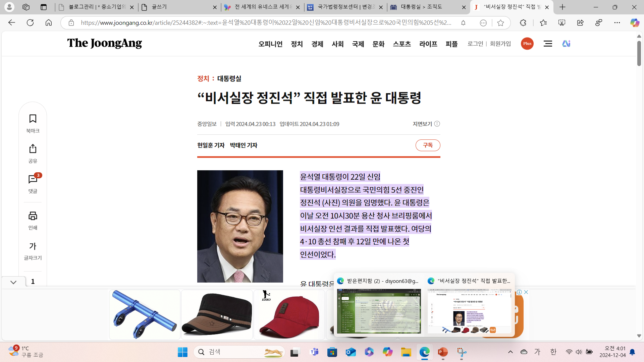Open reporter 현일훈 기자 link

click(211, 145)
